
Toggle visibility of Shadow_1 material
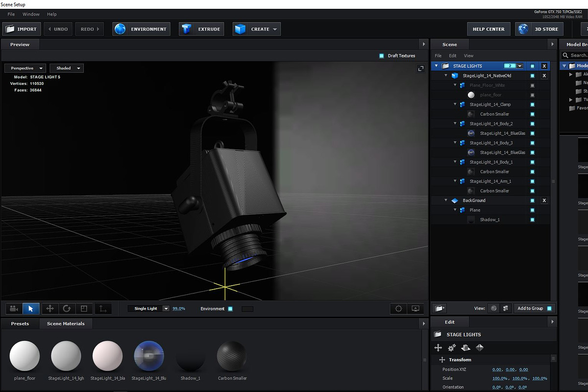(533, 220)
